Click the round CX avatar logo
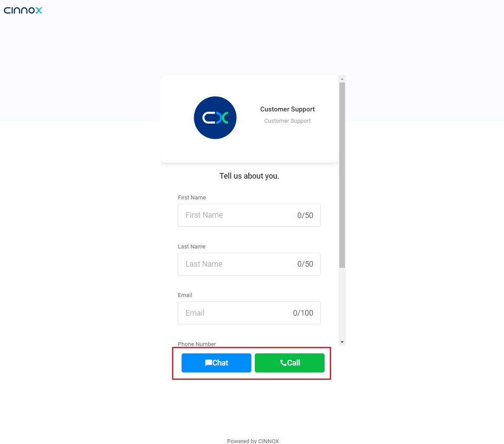Image resolution: width=504 pixels, height=444 pixels. coord(215,118)
